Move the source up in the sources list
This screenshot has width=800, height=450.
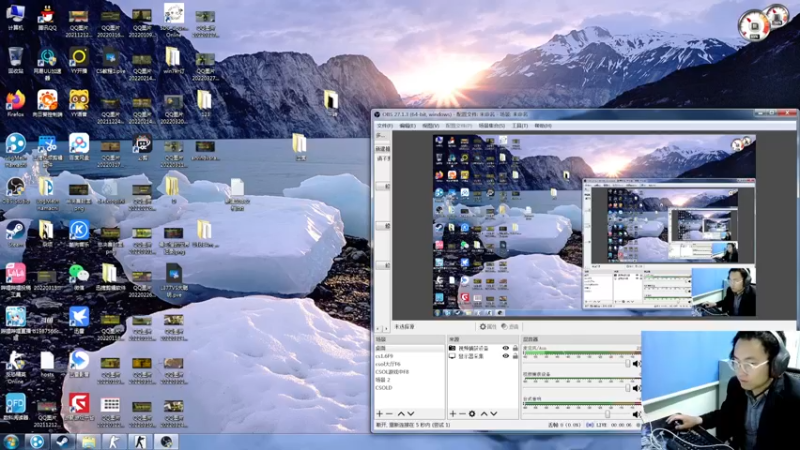(x=484, y=414)
